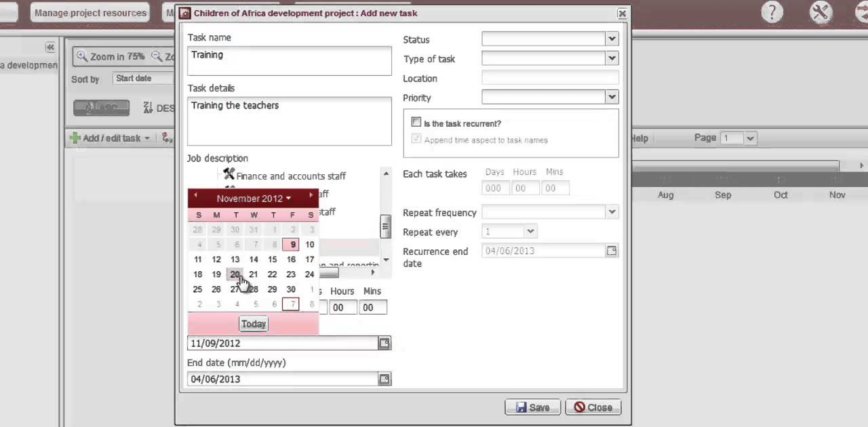The width and height of the screenshot is (868, 427).
Task: Click the Mins duration field
Action: click(373, 308)
